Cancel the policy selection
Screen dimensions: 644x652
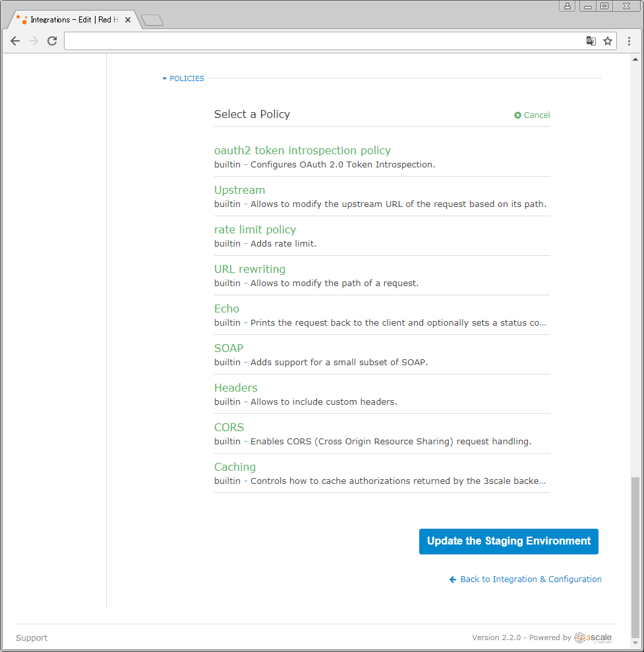tap(532, 115)
